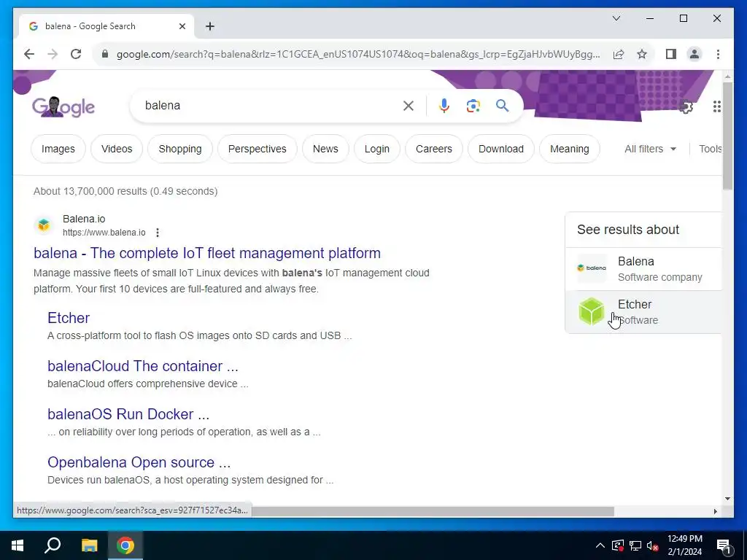This screenshot has height=560, width=747.
Task: Click the Balena.io site favicon
Action: click(x=44, y=225)
